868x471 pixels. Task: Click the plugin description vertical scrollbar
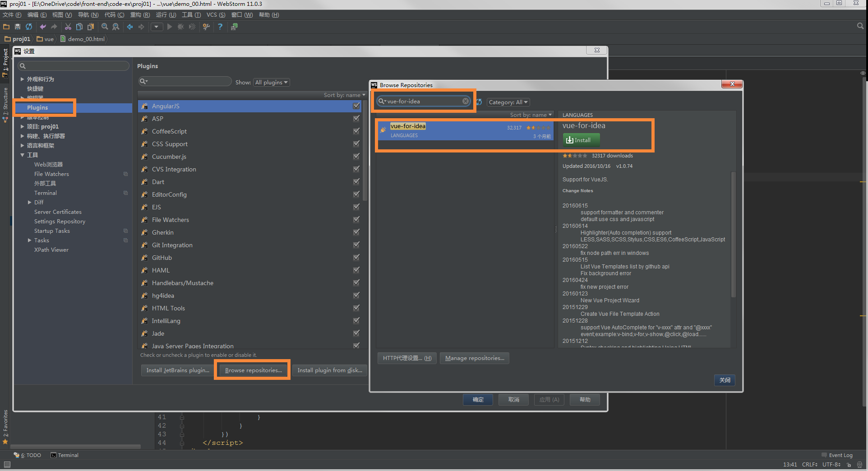click(x=733, y=234)
